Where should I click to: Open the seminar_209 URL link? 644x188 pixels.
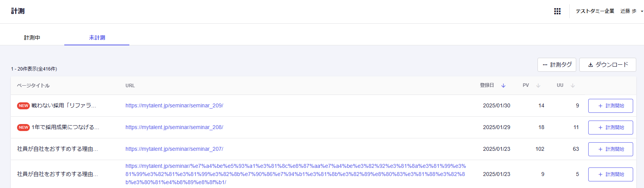coord(174,105)
